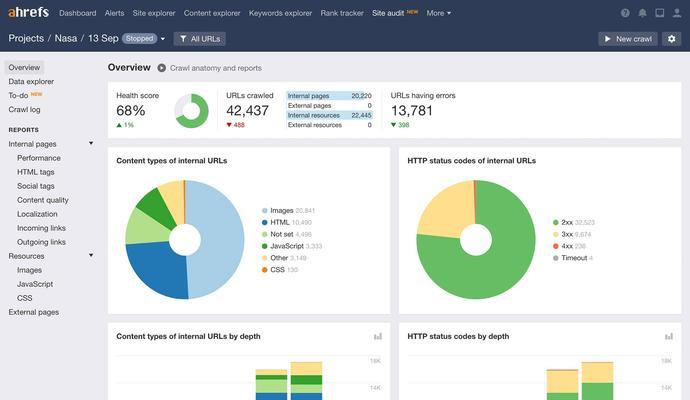Open Outgoing links report
This screenshot has height=400, width=690.
[41, 242]
